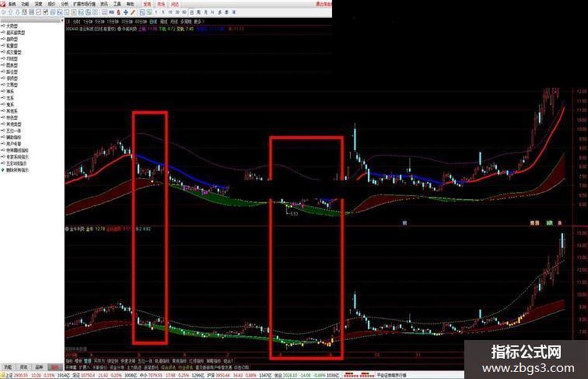Open the 功能 menu
This screenshot has height=379, width=588.
(25, 4)
